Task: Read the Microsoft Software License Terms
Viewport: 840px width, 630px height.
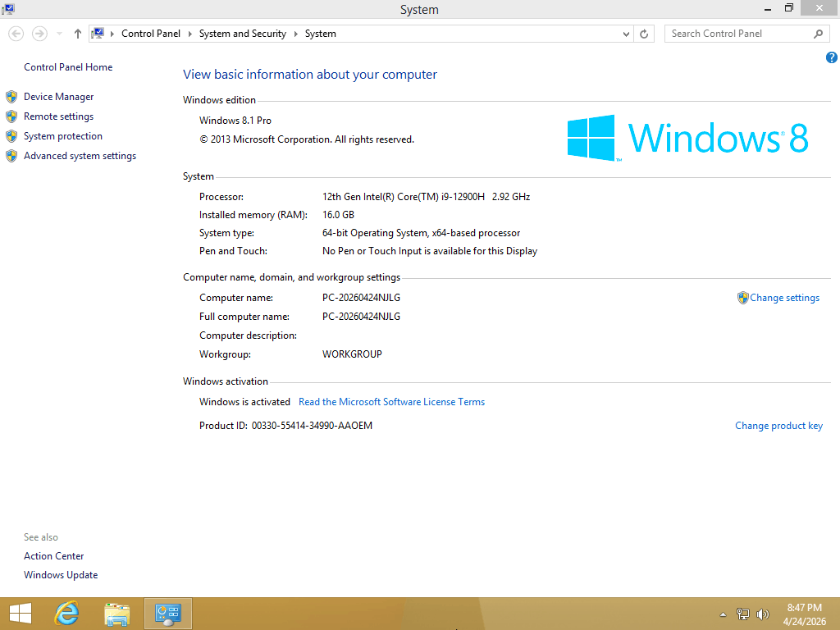Action: (391, 402)
